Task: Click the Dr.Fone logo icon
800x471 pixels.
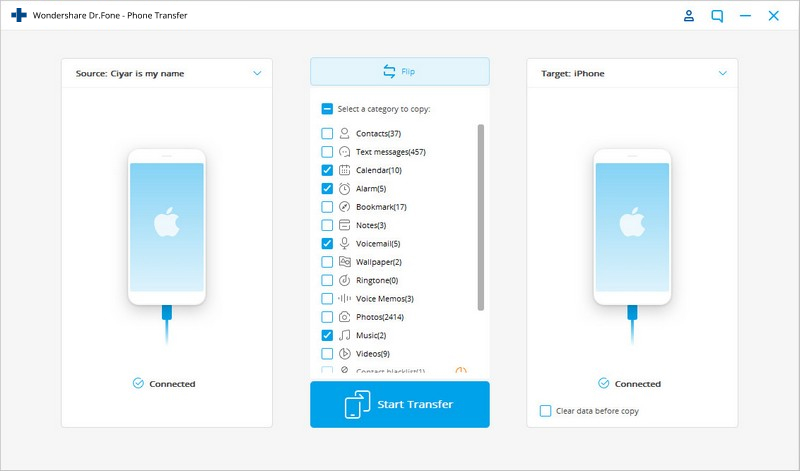Action: (19, 15)
